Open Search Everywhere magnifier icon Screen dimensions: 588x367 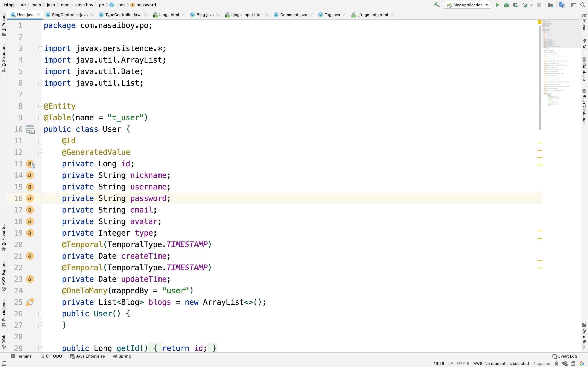(x=583, y=5)
